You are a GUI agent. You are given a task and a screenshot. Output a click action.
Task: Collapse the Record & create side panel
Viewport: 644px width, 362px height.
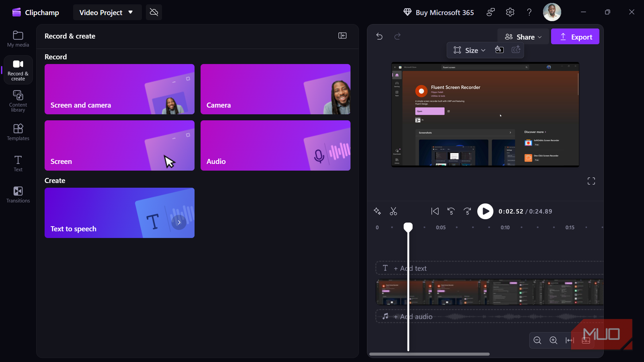pos(342,36)
